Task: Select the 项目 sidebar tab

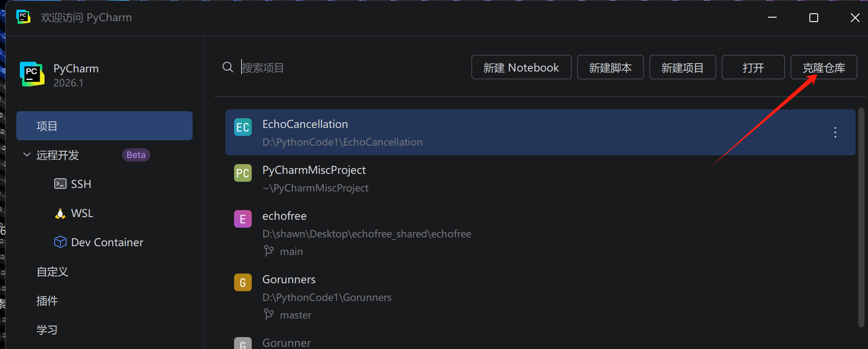Action: tap(104, 126)
